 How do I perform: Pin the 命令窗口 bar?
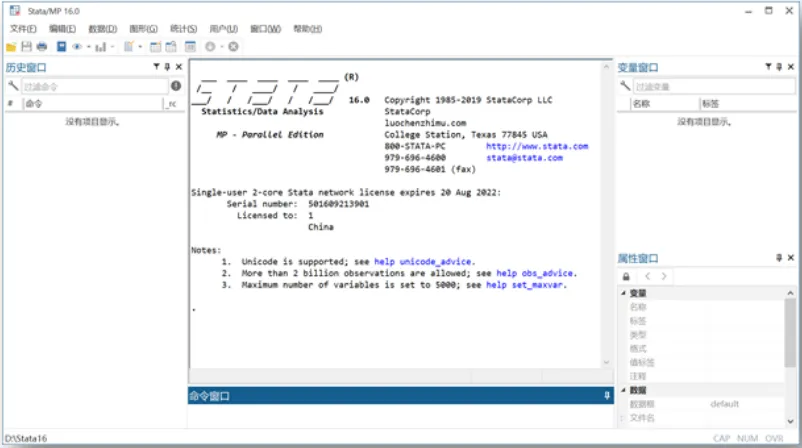point(607,395)
